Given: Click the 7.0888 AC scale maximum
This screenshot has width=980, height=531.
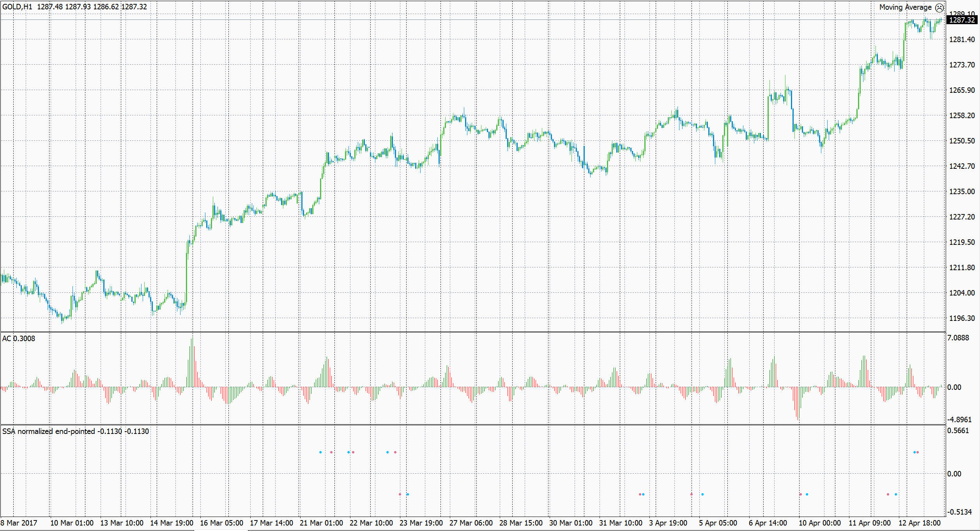Looking at the screenshot, I should point(958,338).
